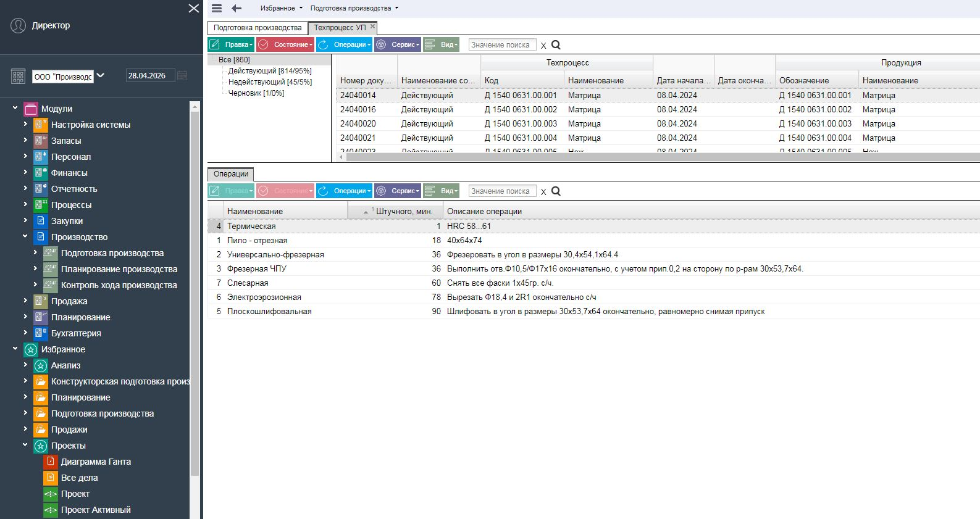Open the upper Вид dropdown
Screen dimensions: 980x519
point(442,44)
